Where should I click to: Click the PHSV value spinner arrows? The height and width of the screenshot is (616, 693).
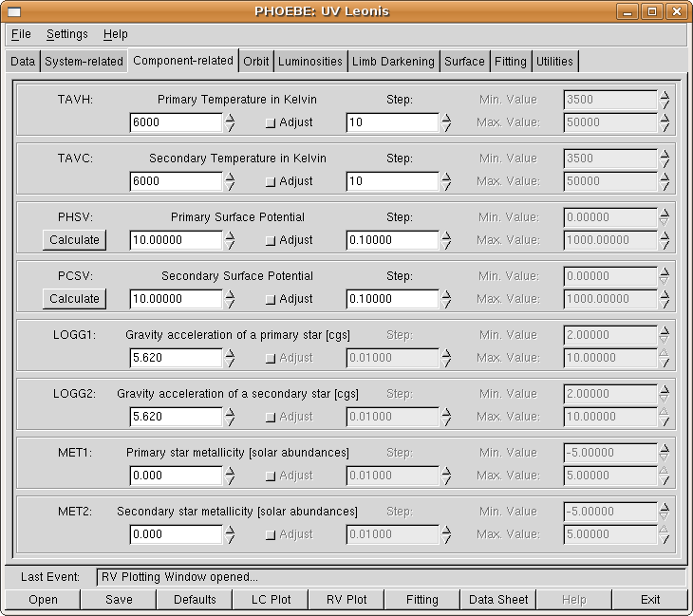[230, 240]
